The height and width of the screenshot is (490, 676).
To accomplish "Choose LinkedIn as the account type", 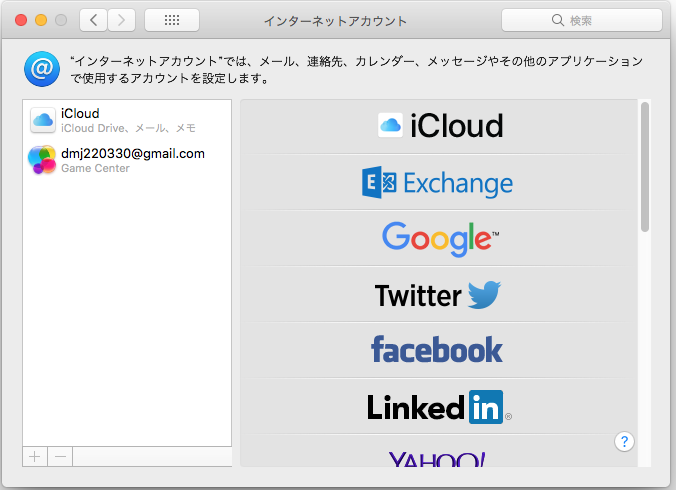I will pos(439,407).
